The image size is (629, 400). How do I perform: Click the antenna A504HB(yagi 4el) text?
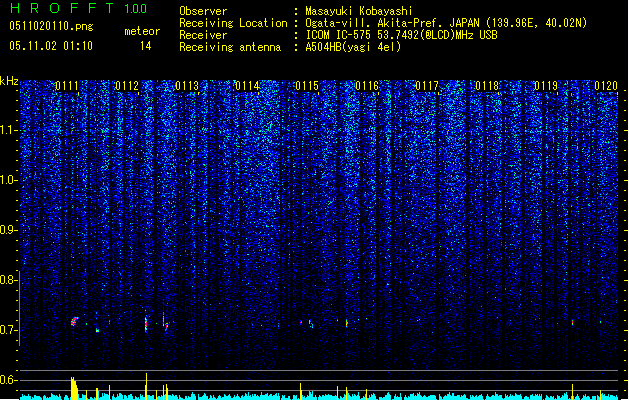pos(353,47)
